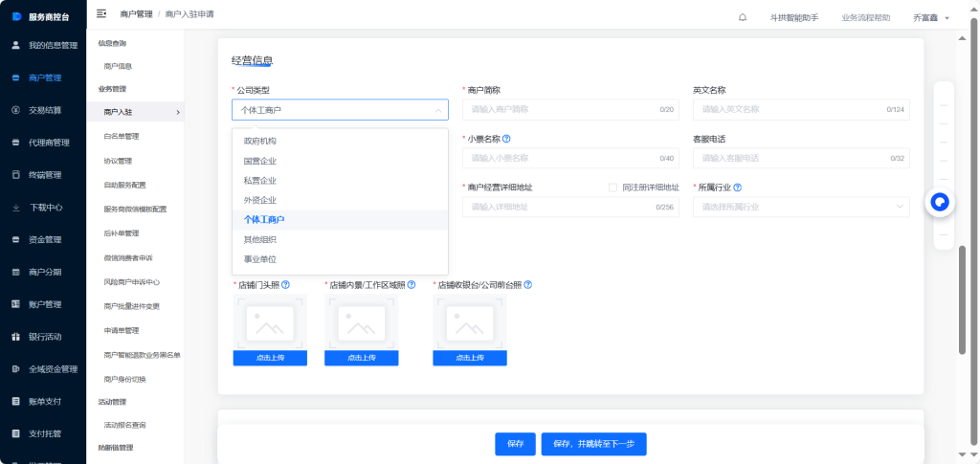This screenshot has height=464, width=980.
Task: Click the 全域资金管理 sidebar icon
Action: (16, 369)
